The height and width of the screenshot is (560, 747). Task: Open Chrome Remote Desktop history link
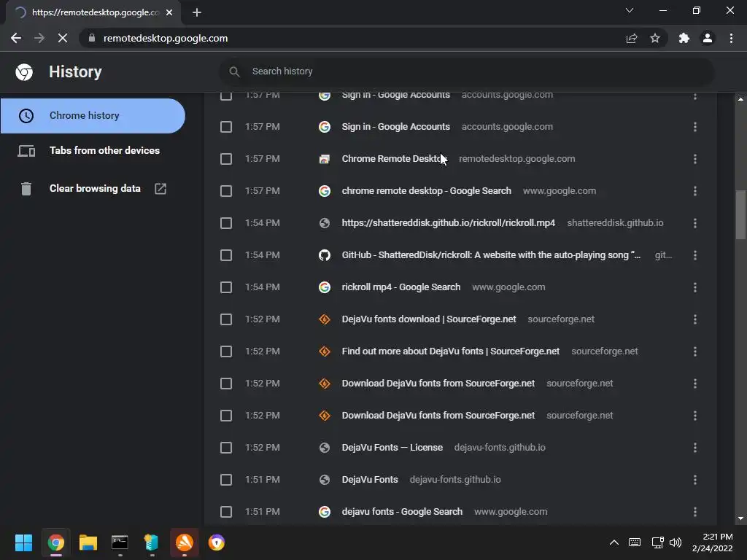coord(395,158)
